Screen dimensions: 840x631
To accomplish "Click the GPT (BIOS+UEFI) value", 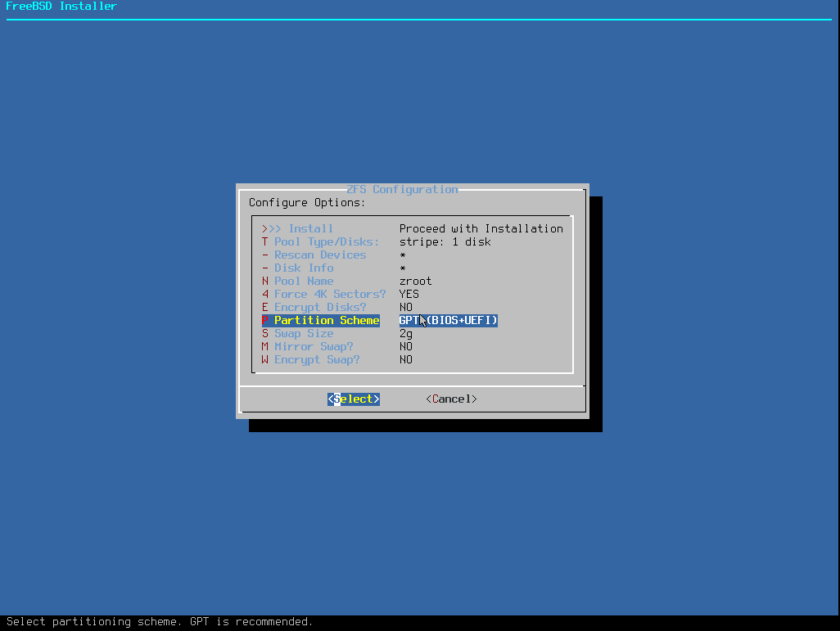I will (x=449, y=320).
